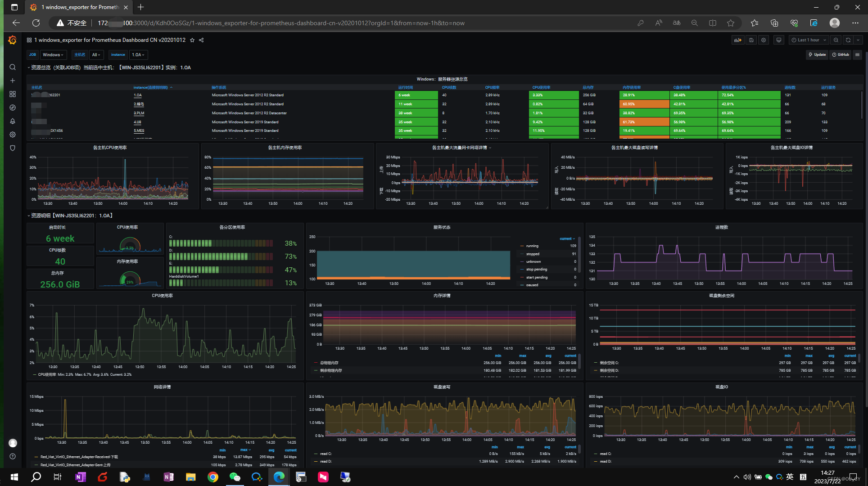Open dashboard settings gear icon
The image size is (868, 486).
764,40
